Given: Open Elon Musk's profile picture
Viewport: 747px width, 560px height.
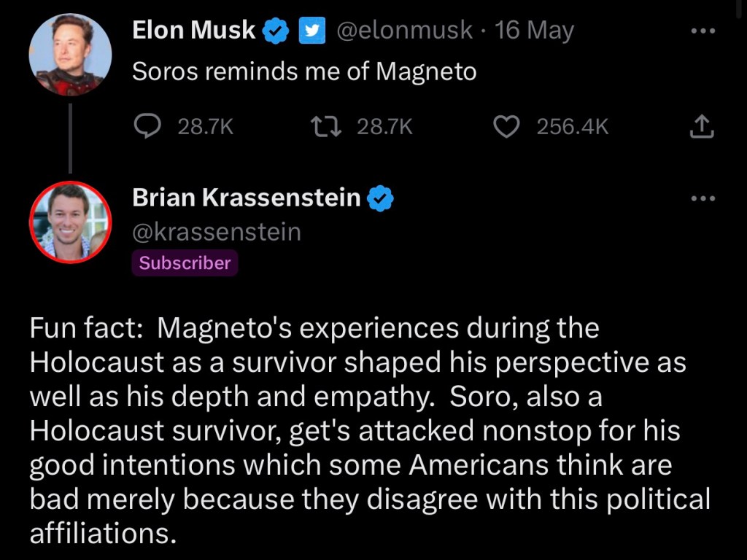Looking at the screenshot, I should (x=70, y=55).
